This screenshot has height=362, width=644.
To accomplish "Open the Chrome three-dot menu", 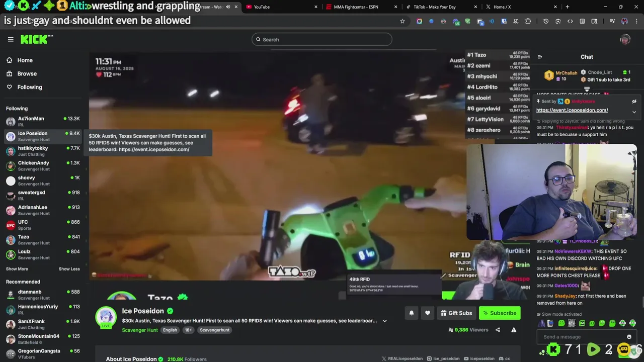I will coord(635,21).
